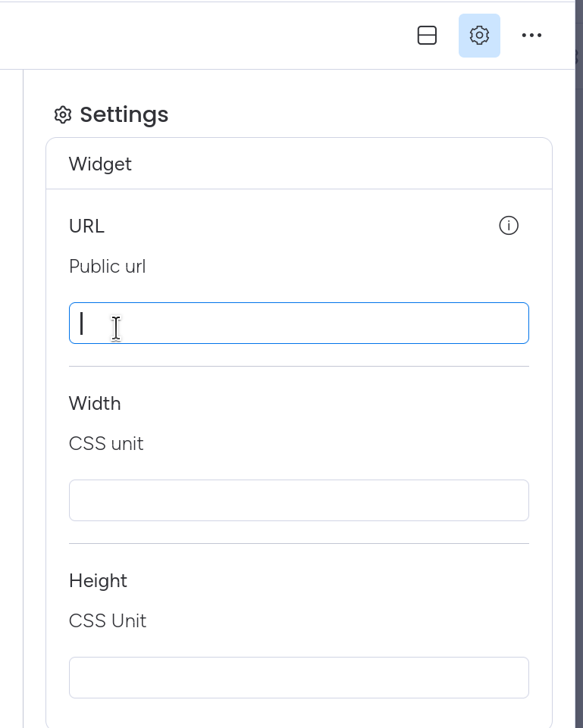Click the Settings heading text
Viewport: 583px width, 728px height.
click(124, 115)
